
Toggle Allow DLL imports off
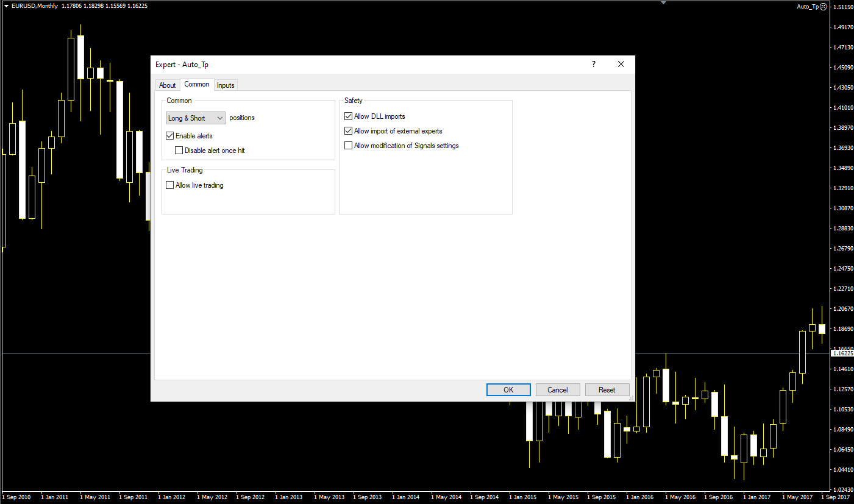349,116
